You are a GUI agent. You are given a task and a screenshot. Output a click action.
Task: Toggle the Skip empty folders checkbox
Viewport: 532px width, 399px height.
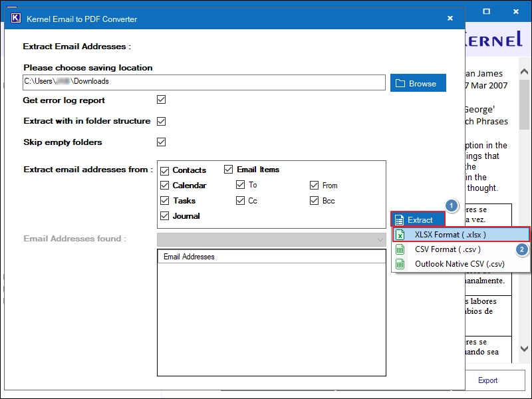coord(161,142)
